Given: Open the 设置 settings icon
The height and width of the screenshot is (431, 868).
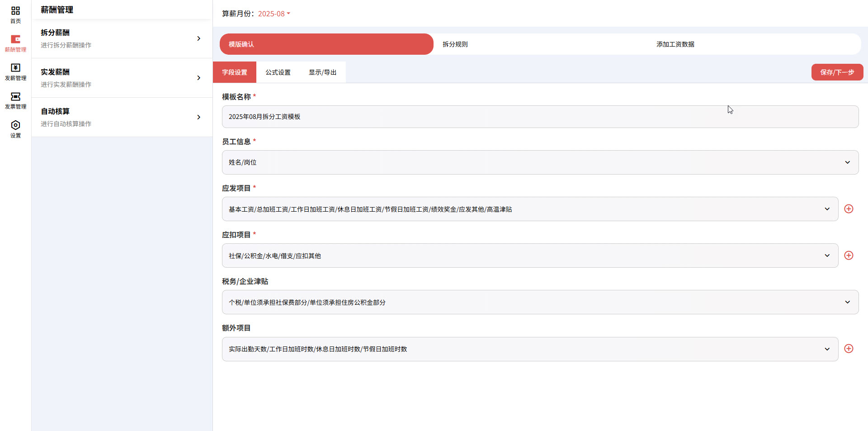Looking at the screenshot, I should click(x=15, y=129).
